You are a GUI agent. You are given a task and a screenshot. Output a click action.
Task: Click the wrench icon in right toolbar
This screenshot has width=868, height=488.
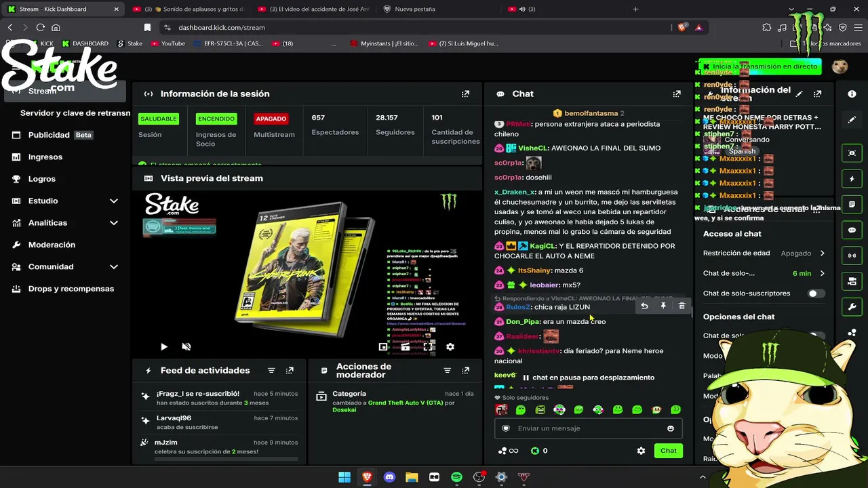coord(852,307)
